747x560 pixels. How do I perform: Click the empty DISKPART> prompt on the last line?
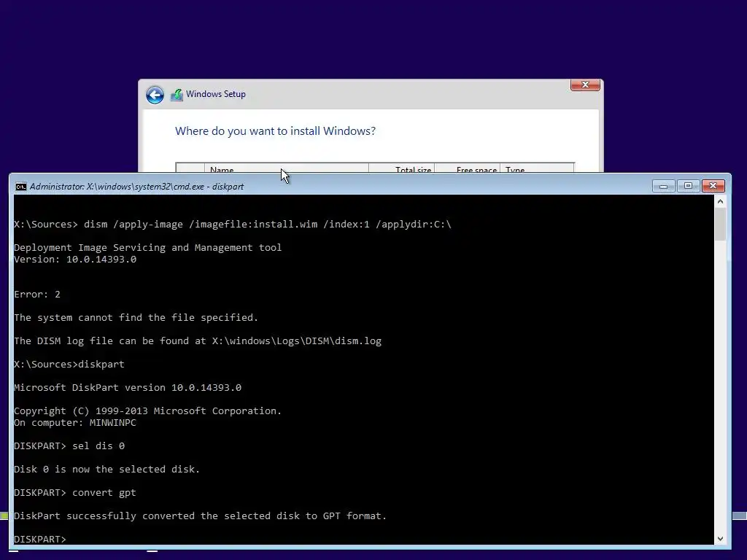(x=40, y=539)
